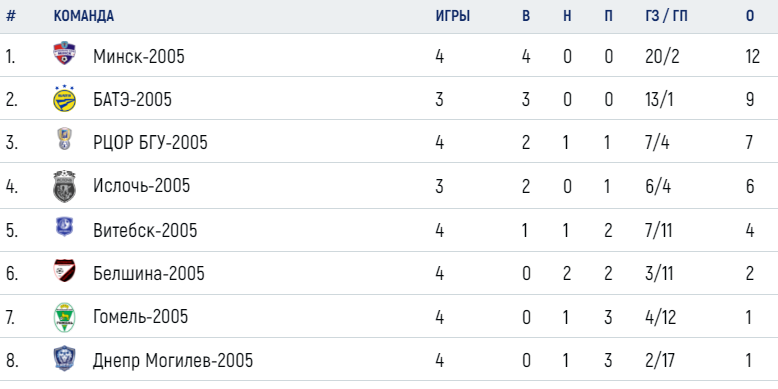Select the Гомель-2005 team name
The image size is (778, 389).
point(140,317)
